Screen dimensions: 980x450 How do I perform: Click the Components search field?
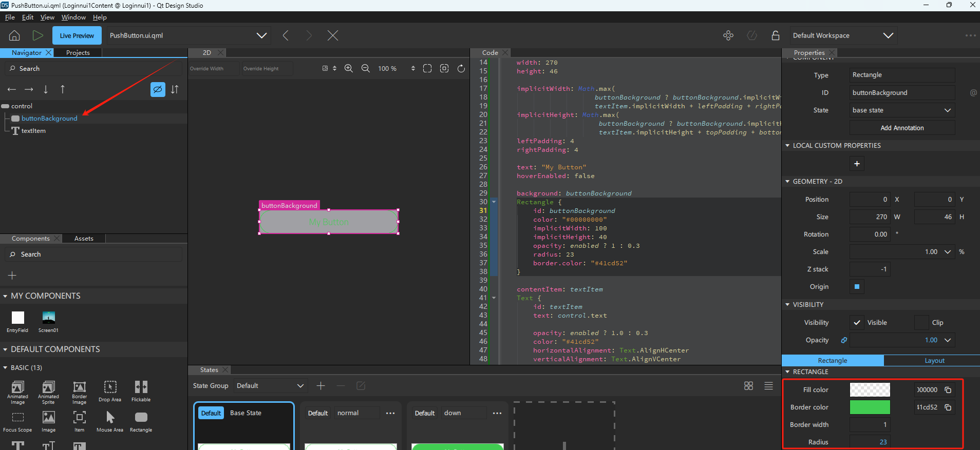[x=93, y=255]
